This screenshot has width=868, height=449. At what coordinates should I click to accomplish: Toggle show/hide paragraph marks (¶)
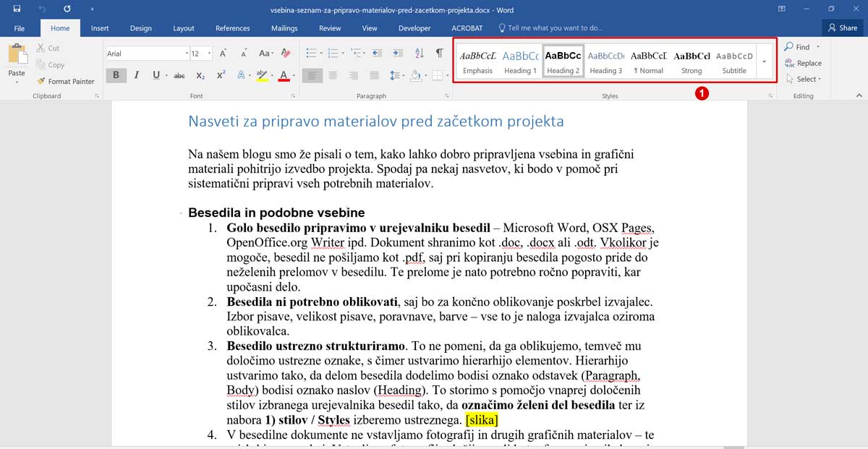coord(439,54)
